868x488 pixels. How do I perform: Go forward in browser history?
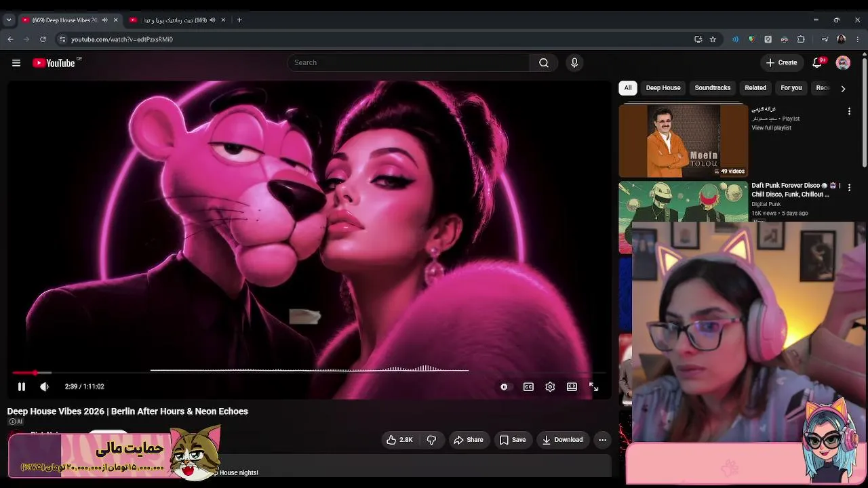26,39
